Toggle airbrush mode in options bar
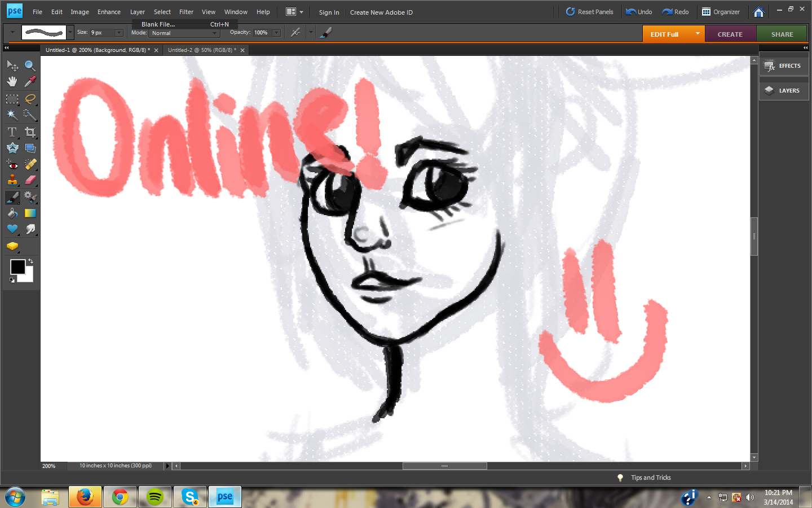This screenshot has width=812, height=508. [x=295, y=33]
